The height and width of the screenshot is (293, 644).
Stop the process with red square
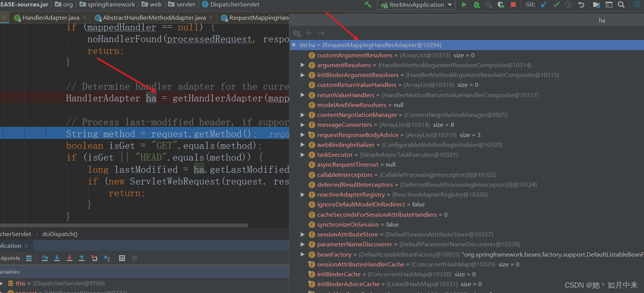[x=513, y=5]
